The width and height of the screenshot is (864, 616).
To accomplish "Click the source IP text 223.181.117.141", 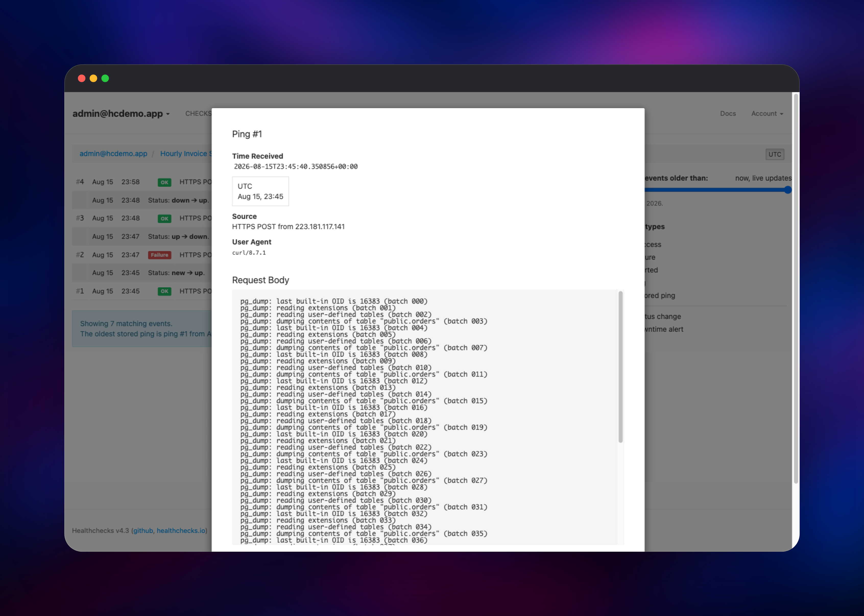I will tap(320, 226).
